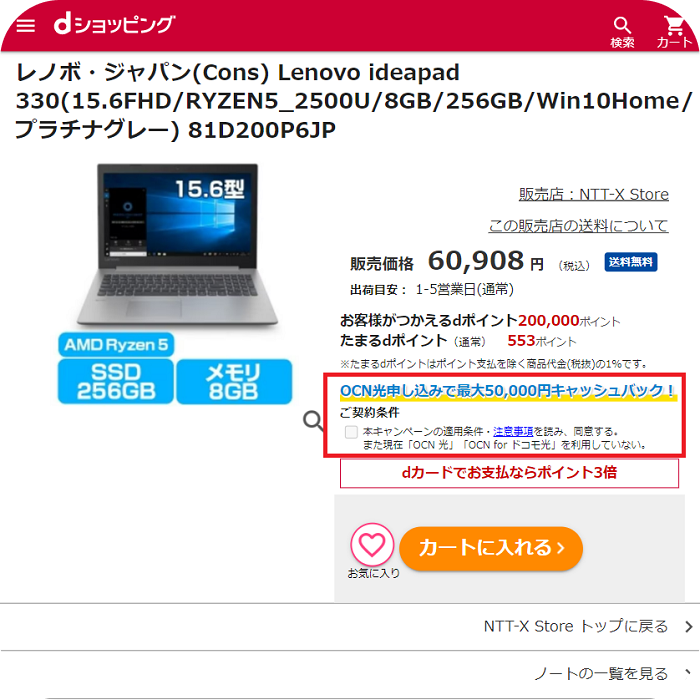This screenshot has height=700, width=700.
Task: Click the 送料無料 badge
Action: coord(631,262)
